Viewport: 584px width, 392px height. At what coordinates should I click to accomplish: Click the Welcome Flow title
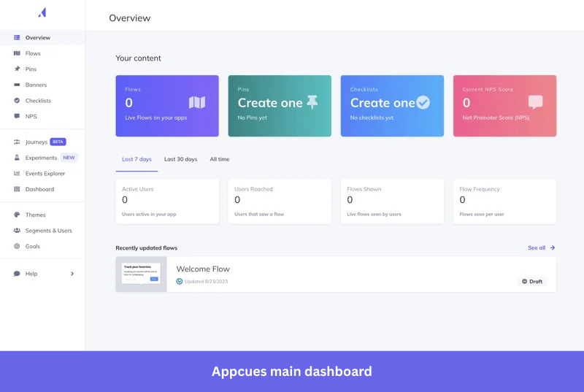pyautogui.click(x=203, y=269)
